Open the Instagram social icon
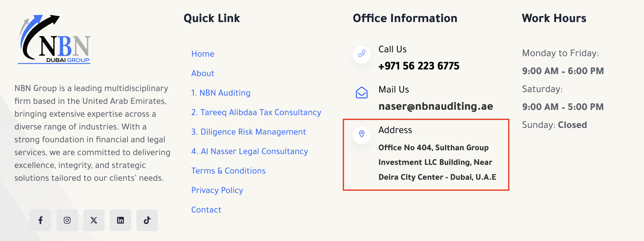 pos(67,220)
